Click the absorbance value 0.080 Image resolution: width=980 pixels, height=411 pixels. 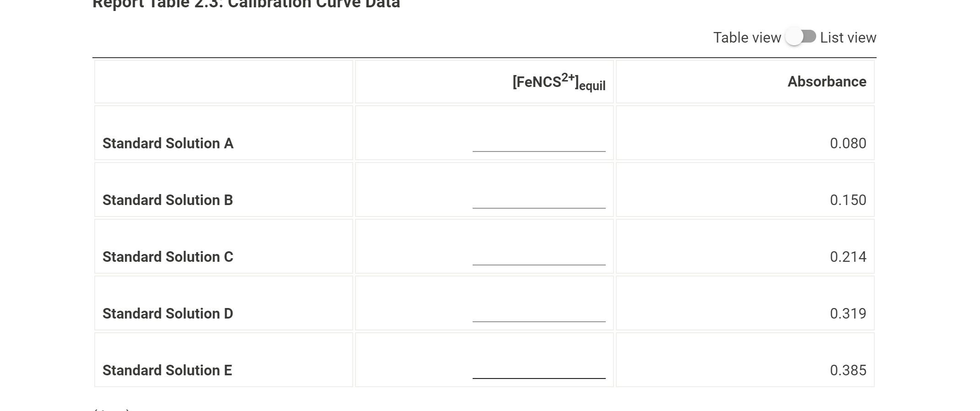click(x=848, y=143)
